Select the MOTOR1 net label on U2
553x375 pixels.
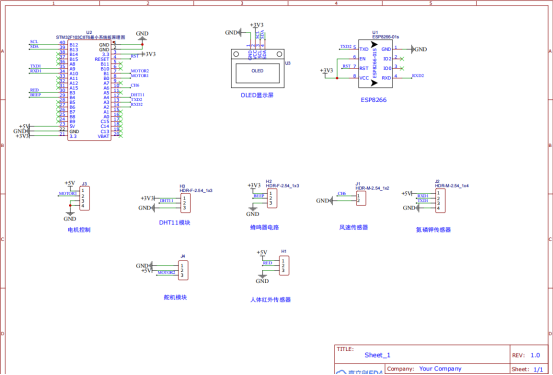(140, 75)
